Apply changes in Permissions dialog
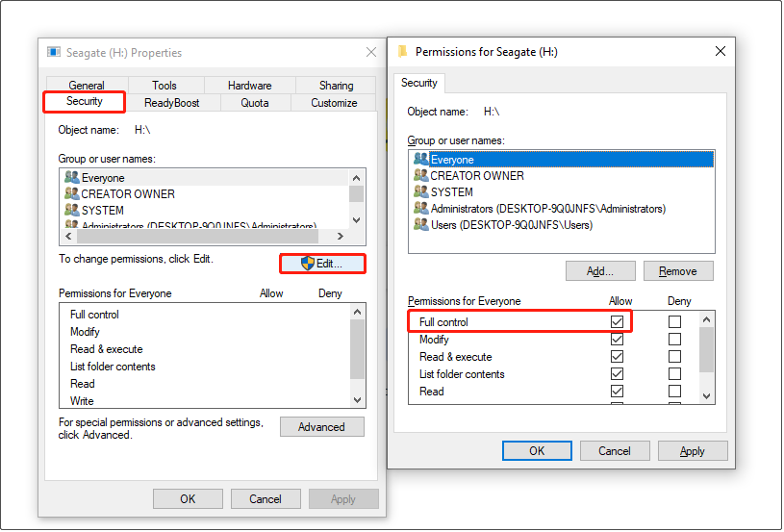The image size is (784, 532). click(x=693, y=451)
